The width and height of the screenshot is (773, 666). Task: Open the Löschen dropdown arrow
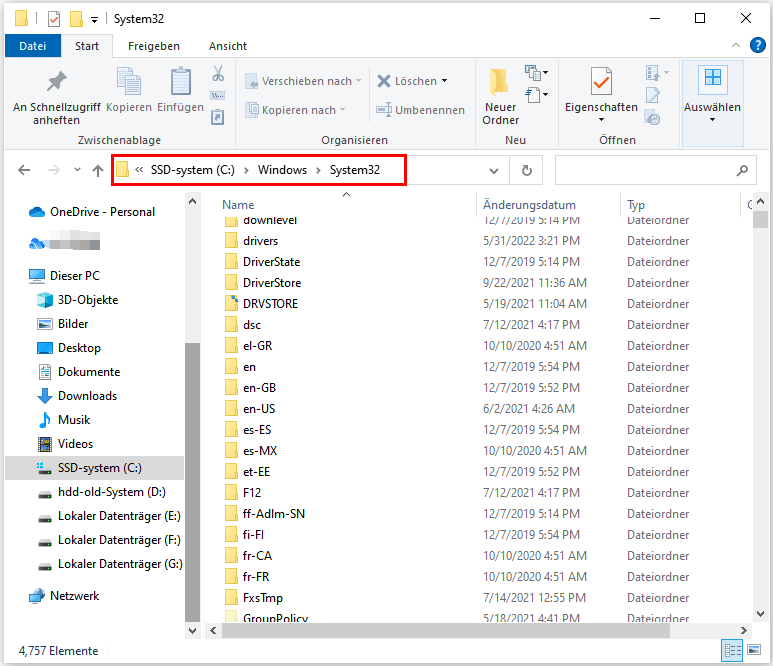click(444, 81)
